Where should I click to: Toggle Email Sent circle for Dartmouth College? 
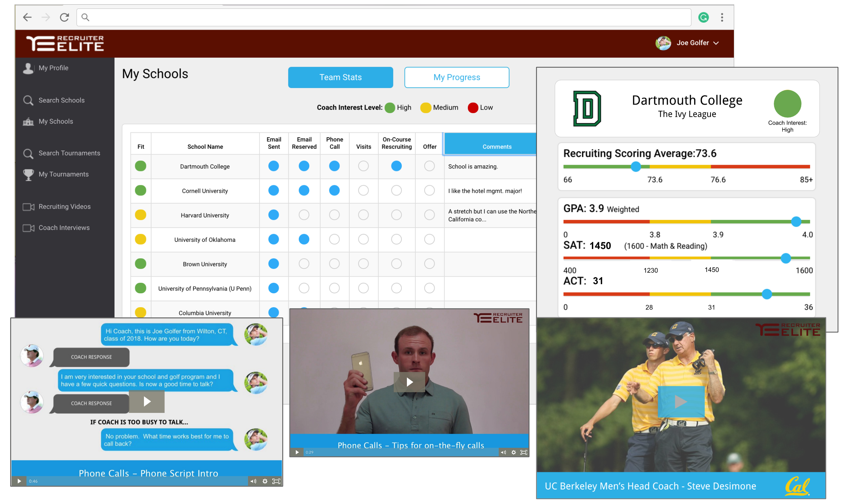(274, 166)
